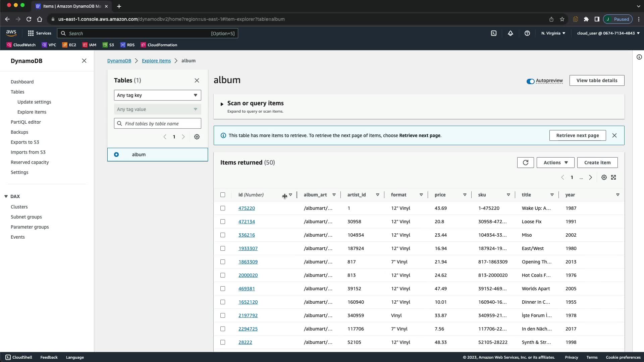Dismiss the retrieve next page banner
Viewport: 644px width, 362px height.
614,135
